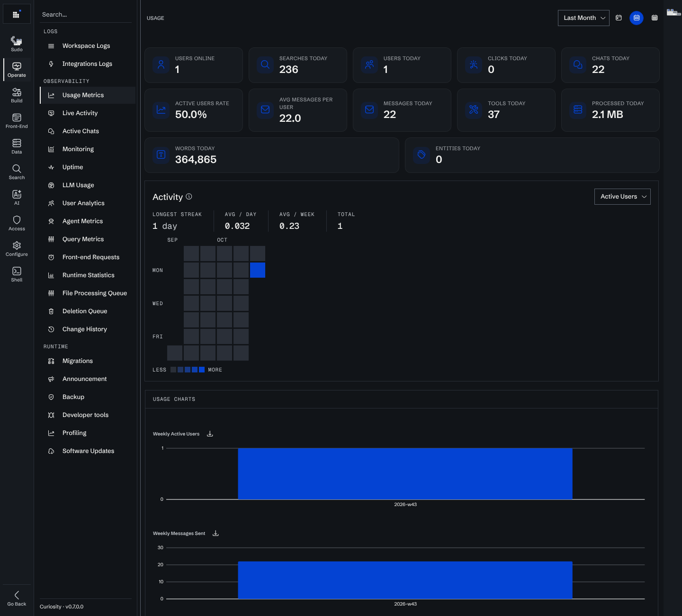
Task: Click the Tools Today wrench icon
Action: tap(474, 109)
